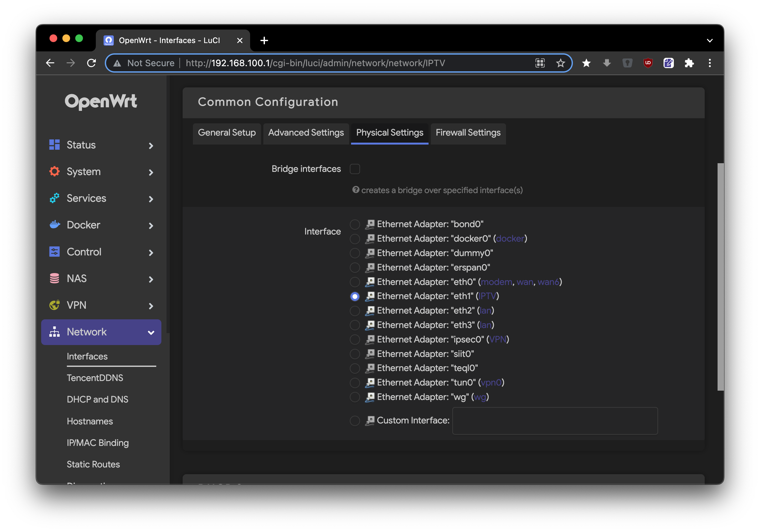Screen dimensions: 760x532
Task: Click the Custom Interface text field
Action: [x=555, y=421]
